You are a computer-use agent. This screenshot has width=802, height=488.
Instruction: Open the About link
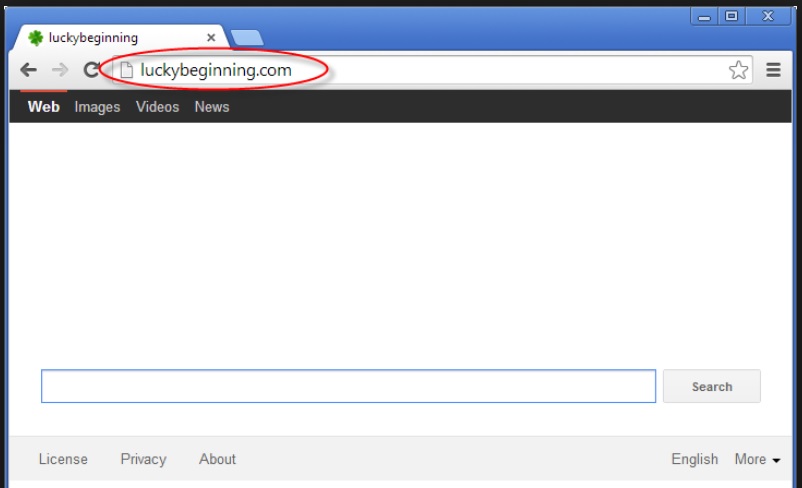(x=217, y=459)
